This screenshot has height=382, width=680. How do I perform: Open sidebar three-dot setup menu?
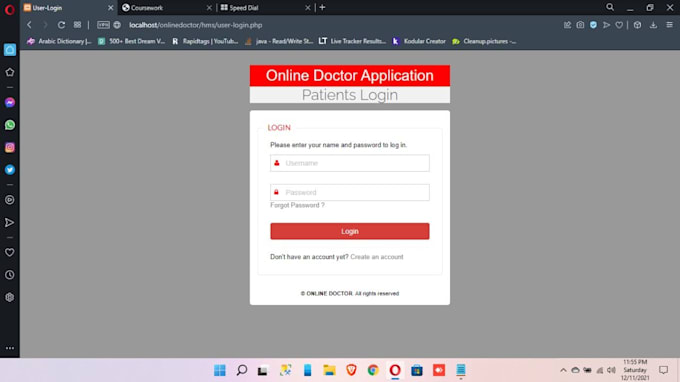pyautogui.click(x=10, y=348)
